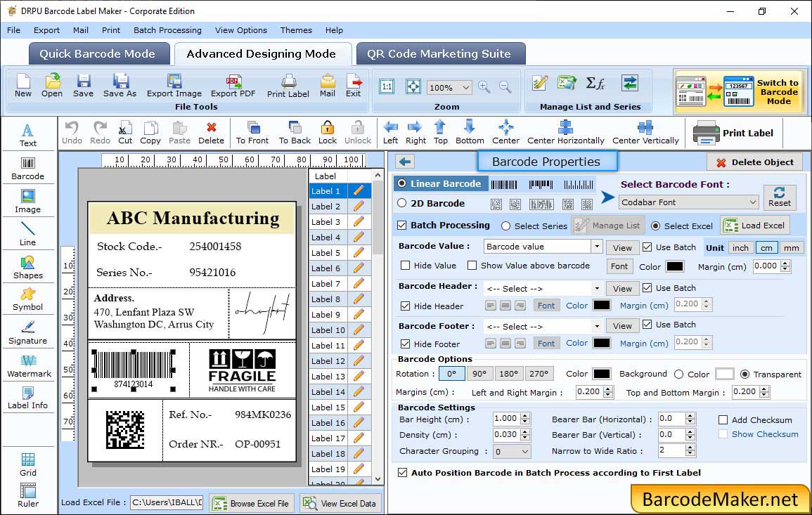Click the barcode value Color swatch
Viewport: 812px width, 515px height.
pos(674,266)
